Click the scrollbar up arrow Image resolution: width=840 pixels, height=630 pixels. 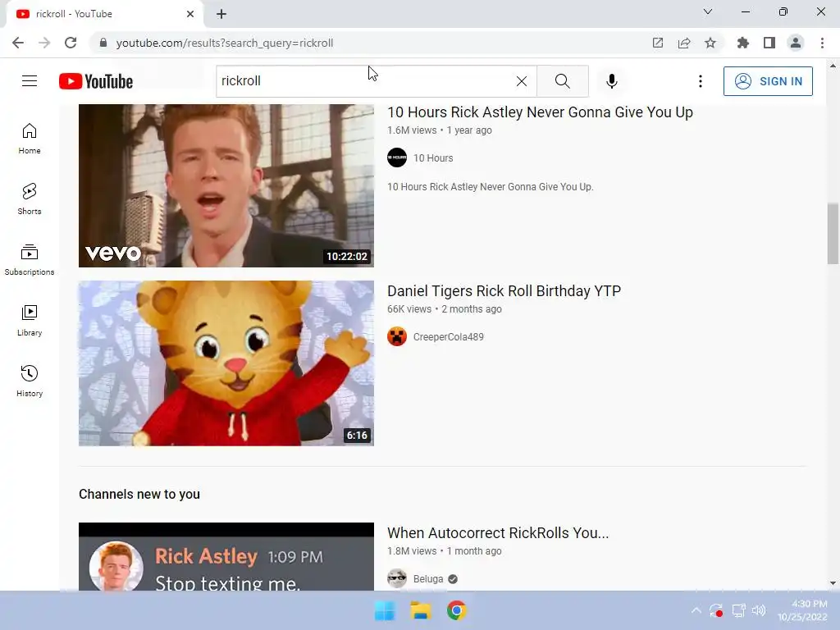833,66
